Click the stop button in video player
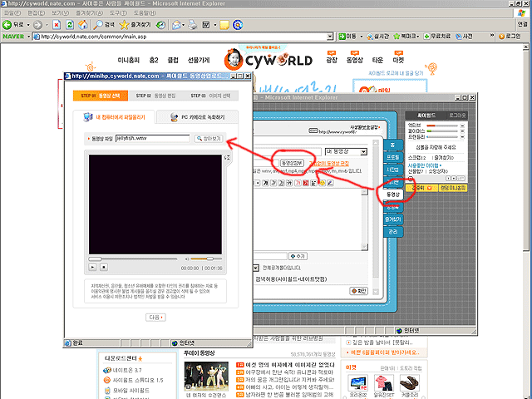Screen dimensions: 532x399 [104, 268]
